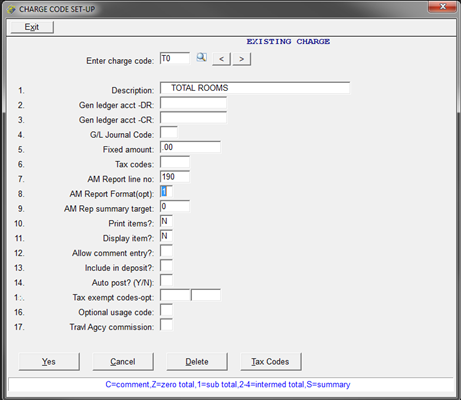Image resolution: width=461 pixels, height=400 pixels.
Task: Go to previous charge code with < button
Action: point(221,59)
